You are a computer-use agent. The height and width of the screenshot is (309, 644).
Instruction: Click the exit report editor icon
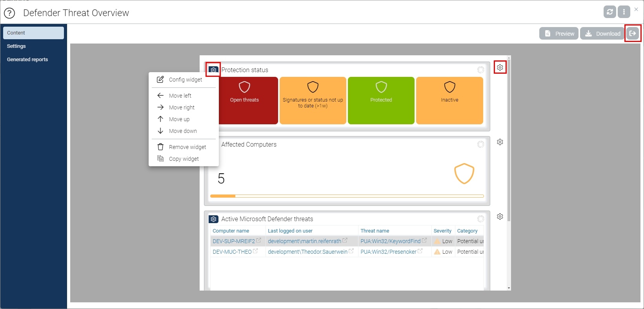tap(633, 33)
